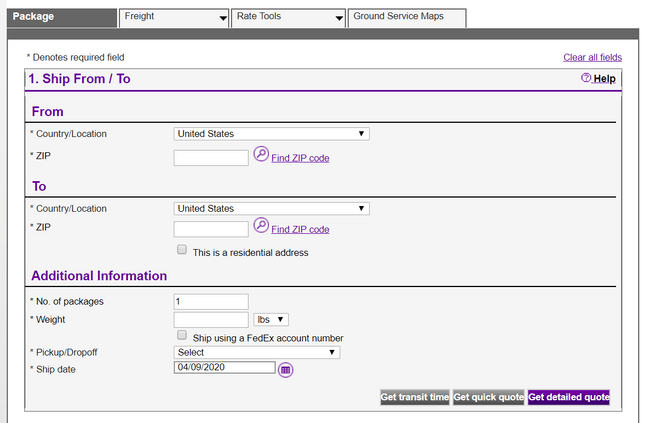645x423 pixels.
Task: Open the From Country/Location dropdown
Action: pyautogui.click(x=271, y=134)
